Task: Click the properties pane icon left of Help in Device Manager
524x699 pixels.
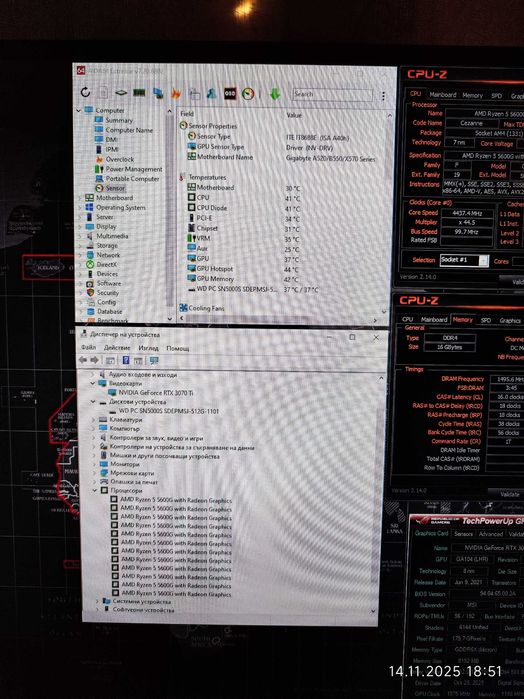Action: [110, 360]
